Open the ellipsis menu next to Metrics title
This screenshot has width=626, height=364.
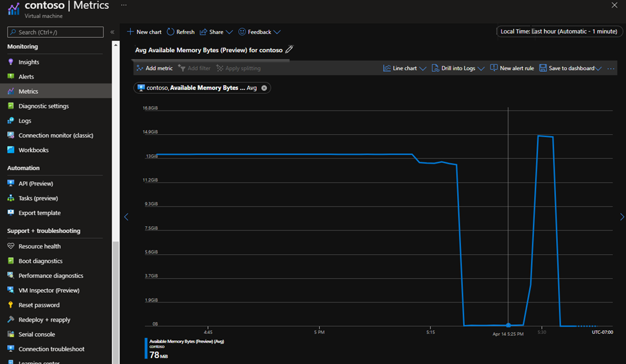124,5
